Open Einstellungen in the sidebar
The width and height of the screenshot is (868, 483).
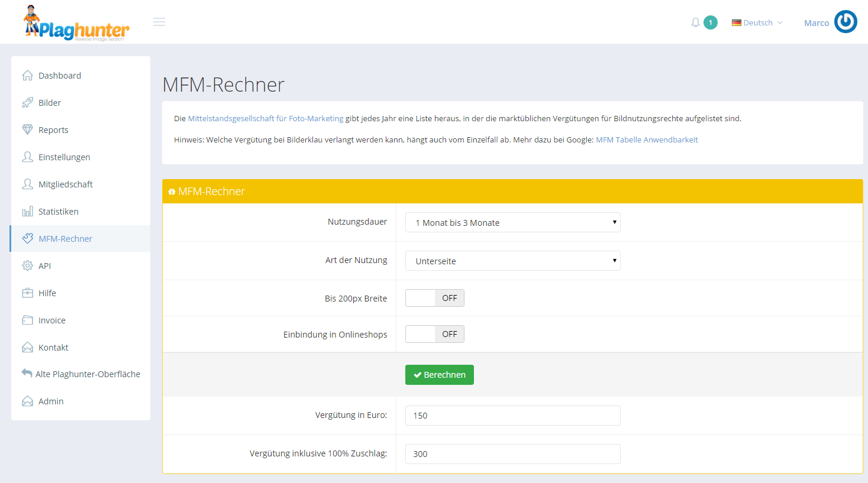coord(80,157)
